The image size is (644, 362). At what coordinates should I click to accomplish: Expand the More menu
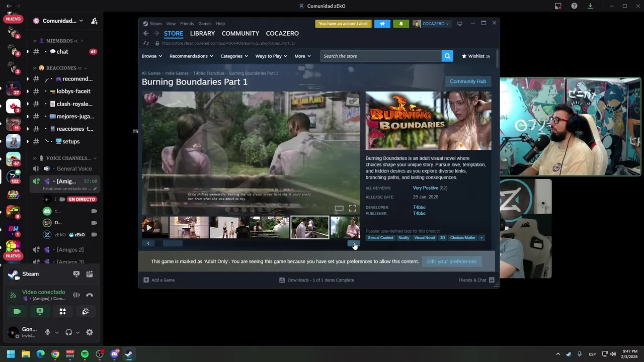[302, 56]
